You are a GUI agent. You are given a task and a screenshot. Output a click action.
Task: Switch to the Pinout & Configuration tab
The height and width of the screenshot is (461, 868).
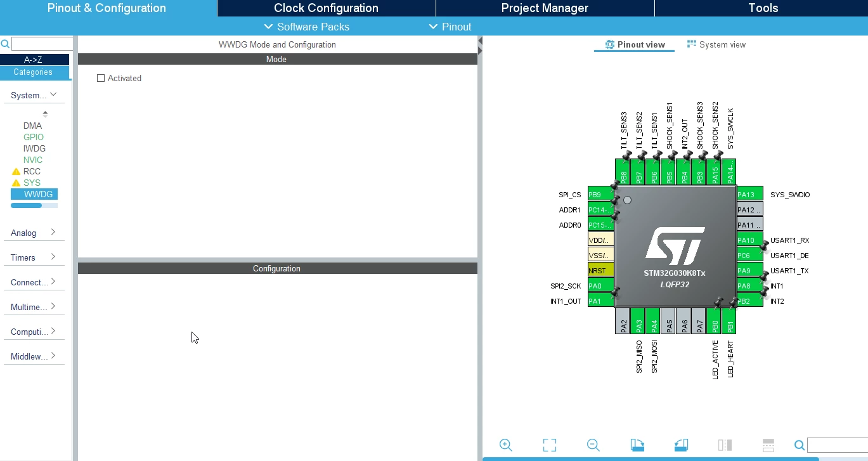pos(107,8)
